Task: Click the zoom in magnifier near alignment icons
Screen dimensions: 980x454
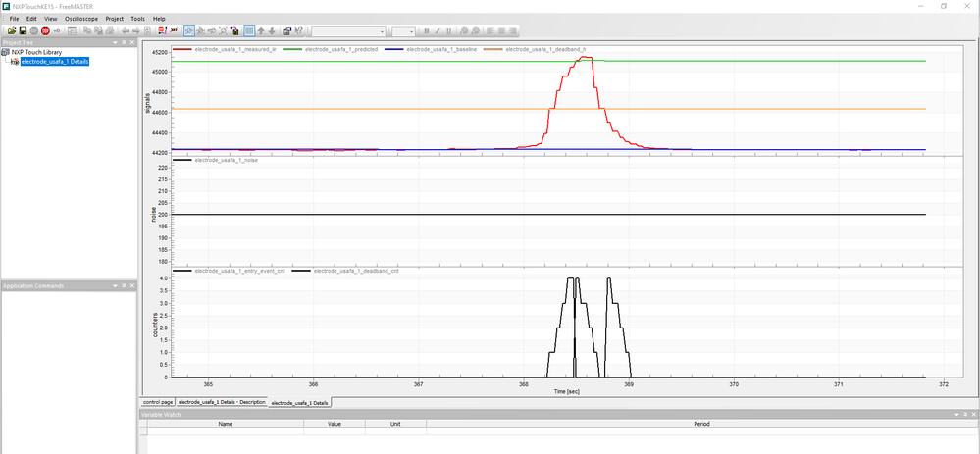Action: pyautogui.click(x=464, y=31)
